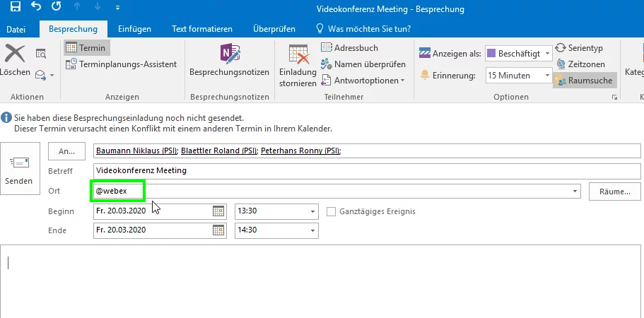The image size is (644, 318).
Task: Click Einladung stornieren icon
Action: (298, 64)
